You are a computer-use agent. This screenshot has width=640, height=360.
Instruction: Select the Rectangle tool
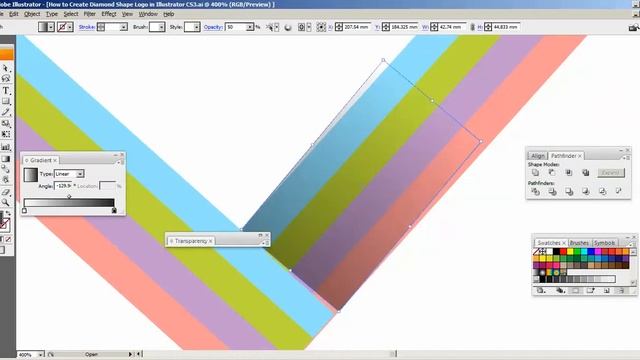pyautogui.click(x=5, y=101)
